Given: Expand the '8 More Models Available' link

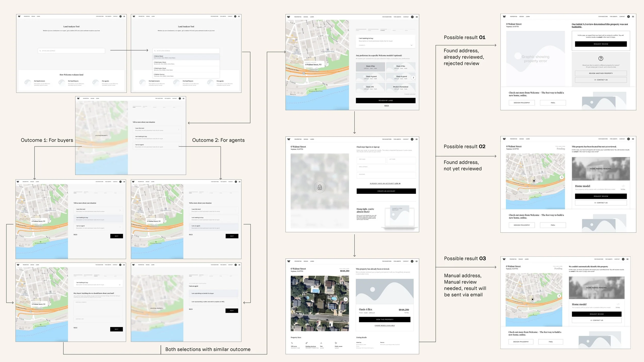Looking at the screenshot, I should pos(385,325).
